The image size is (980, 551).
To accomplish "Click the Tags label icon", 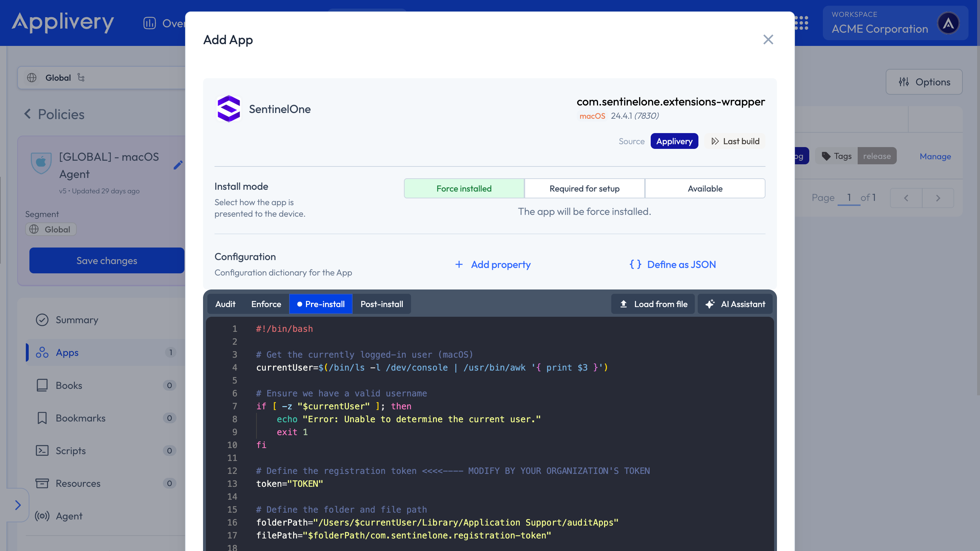I will pyautogui.click(x=826, y=156).
